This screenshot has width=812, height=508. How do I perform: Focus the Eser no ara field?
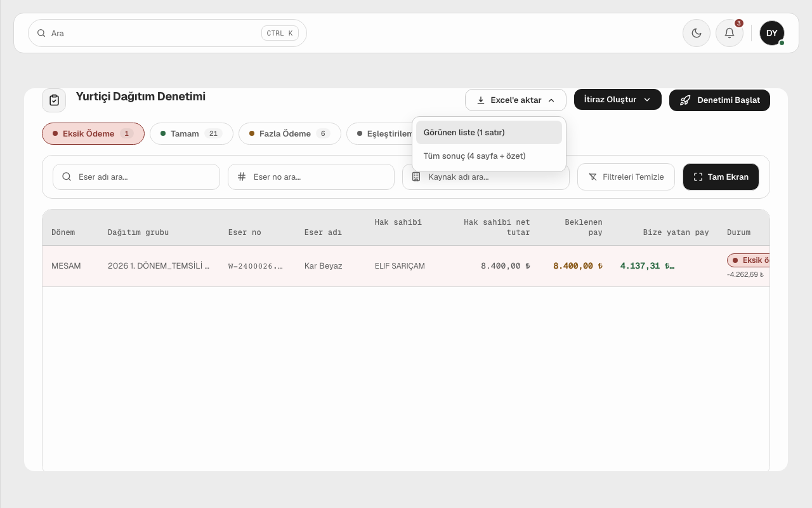(311, 177)
